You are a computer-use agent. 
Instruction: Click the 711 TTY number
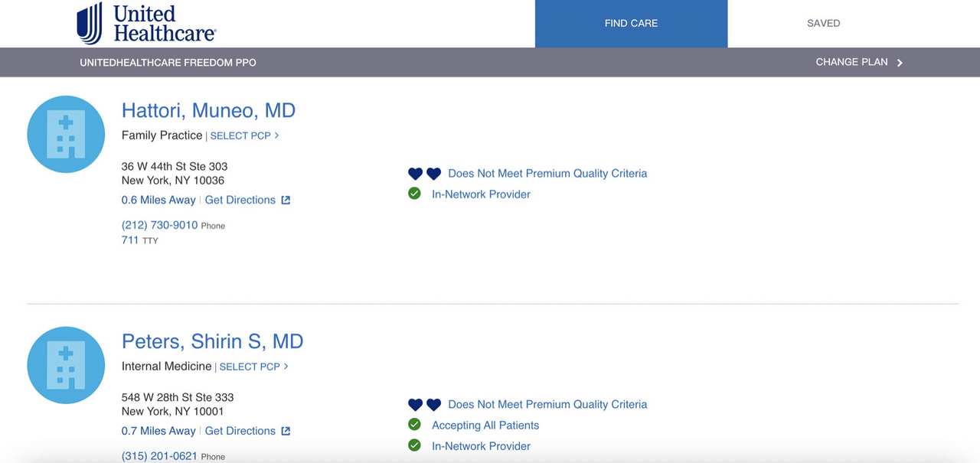(x=130, y=240)
